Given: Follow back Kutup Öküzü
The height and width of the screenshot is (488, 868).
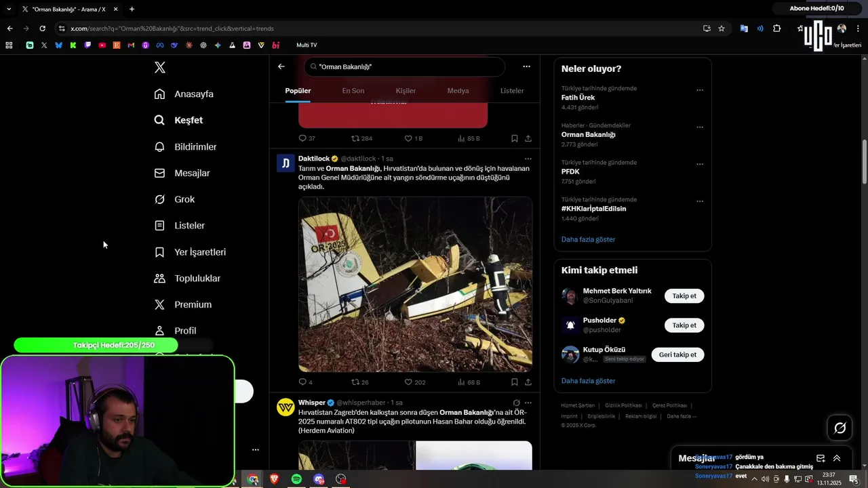Looking at the screenshot, I should (x=677, y=354).
